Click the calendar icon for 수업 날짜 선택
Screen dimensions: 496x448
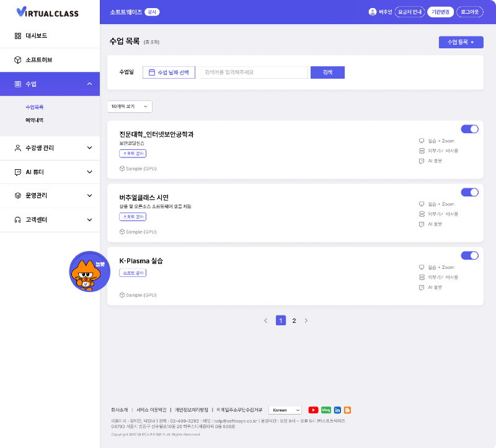pos(151,72)
